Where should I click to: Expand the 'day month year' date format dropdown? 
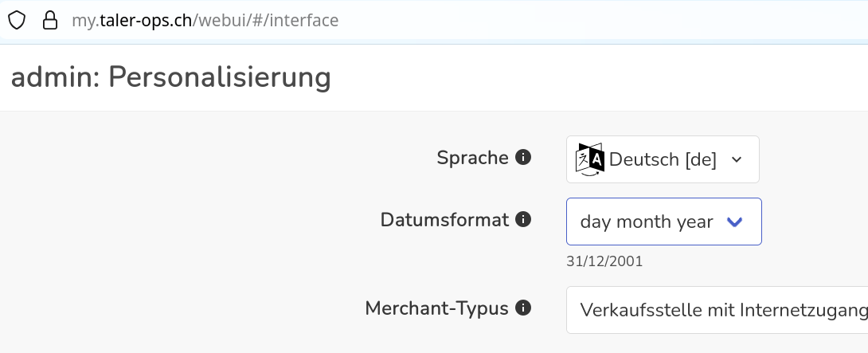(x=663, y=222)
